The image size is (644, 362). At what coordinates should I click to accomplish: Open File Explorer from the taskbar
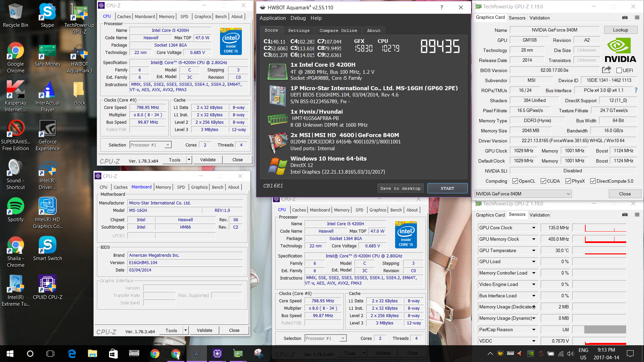click(92, 353)
